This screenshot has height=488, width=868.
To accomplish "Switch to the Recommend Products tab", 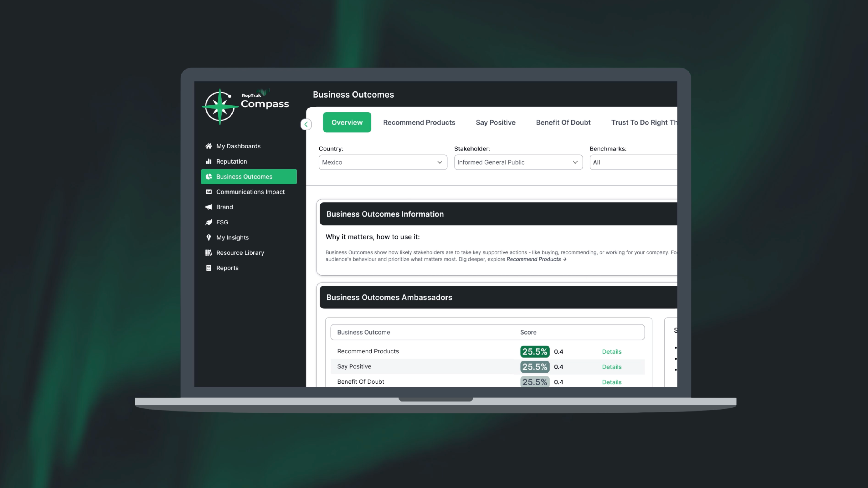I will pos(419,123).
